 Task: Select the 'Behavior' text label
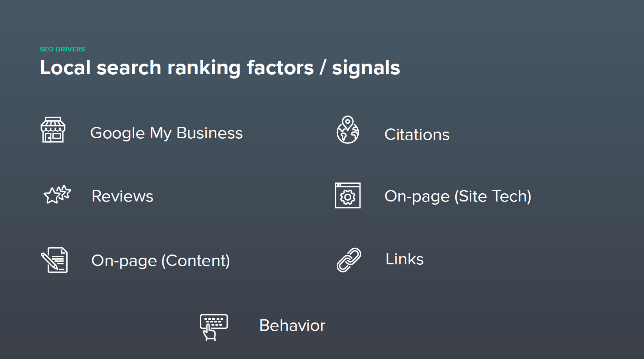tap(292, 326)
